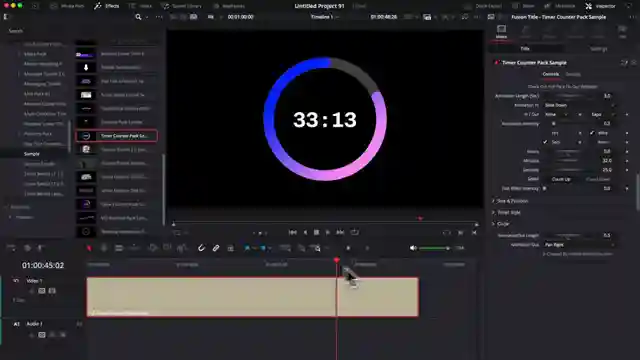The height and width of the screenshot is (360, 640).
Task: Open the Timeline 1 name dropdown
Action: pos(324,17)
